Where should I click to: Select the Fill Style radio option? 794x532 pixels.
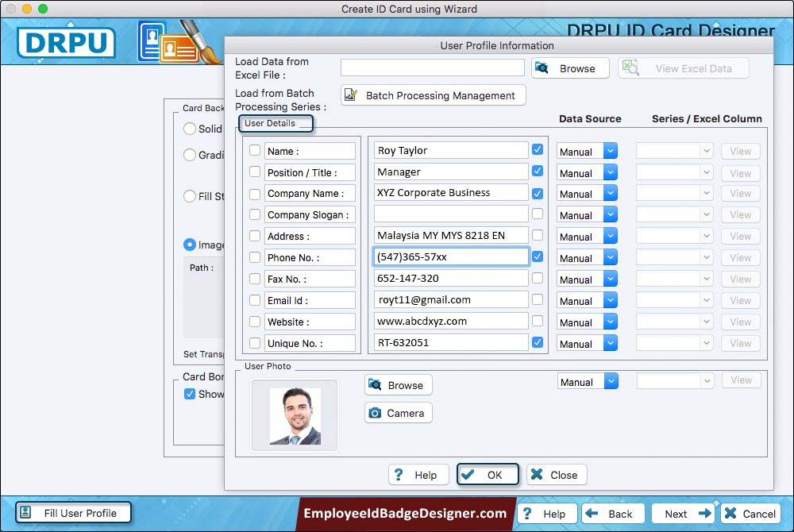coord(190,196)
